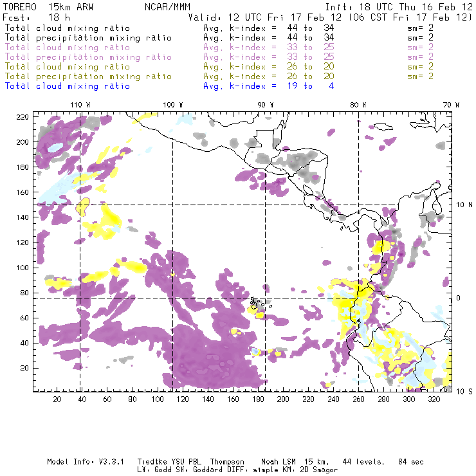Select the "60" tick on the left axis
The height and width of the screenshot is (476, 476).
[24, 318]
